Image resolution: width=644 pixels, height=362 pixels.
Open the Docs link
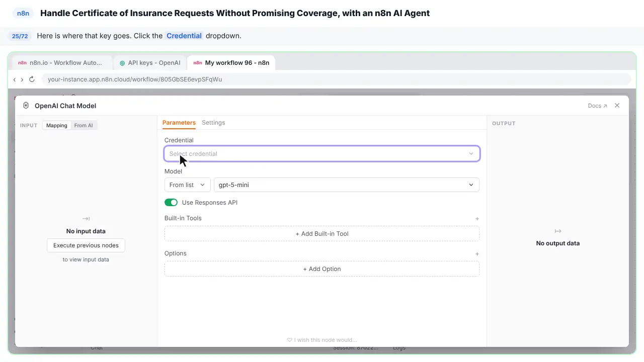click(x=597, y=106)
